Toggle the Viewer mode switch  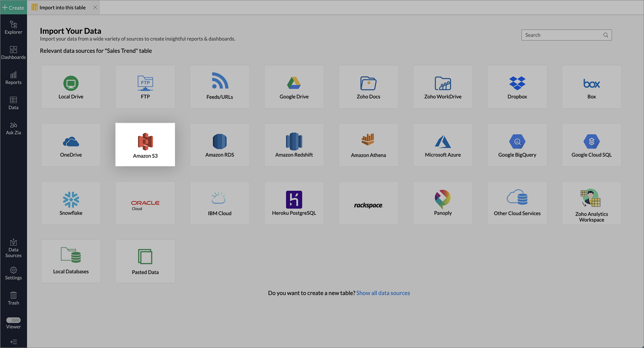[x=14, y=320]
